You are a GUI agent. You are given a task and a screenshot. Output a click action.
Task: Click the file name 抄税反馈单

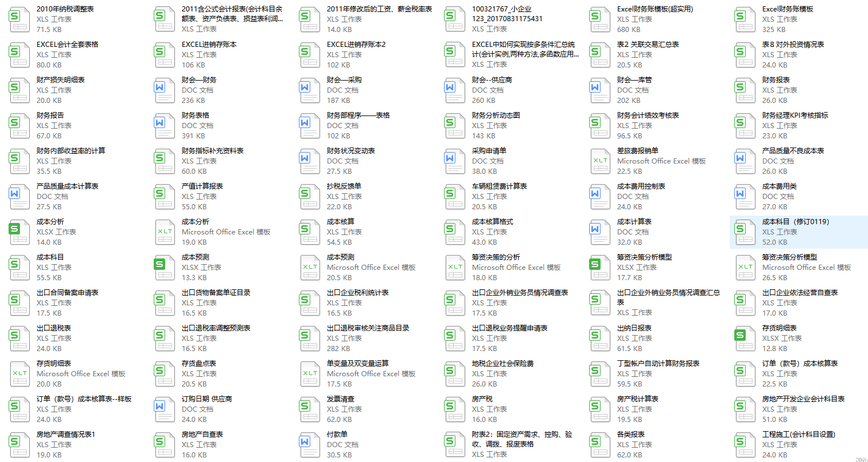(344, 186)
